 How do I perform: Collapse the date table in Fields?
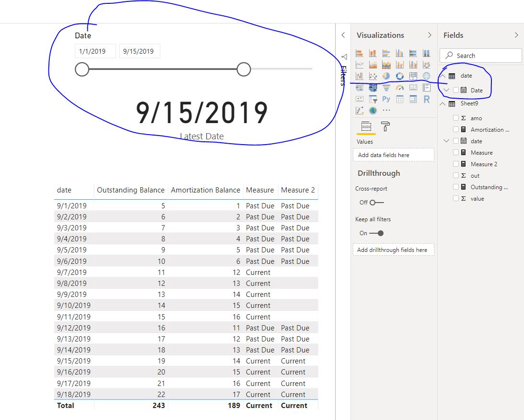(443, 76)
